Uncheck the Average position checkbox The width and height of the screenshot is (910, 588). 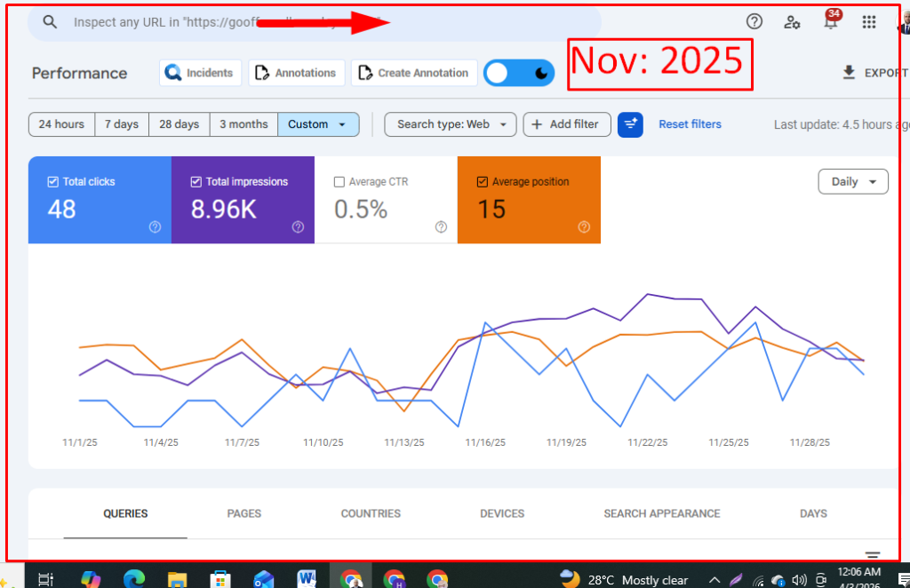tap(483, 182)
